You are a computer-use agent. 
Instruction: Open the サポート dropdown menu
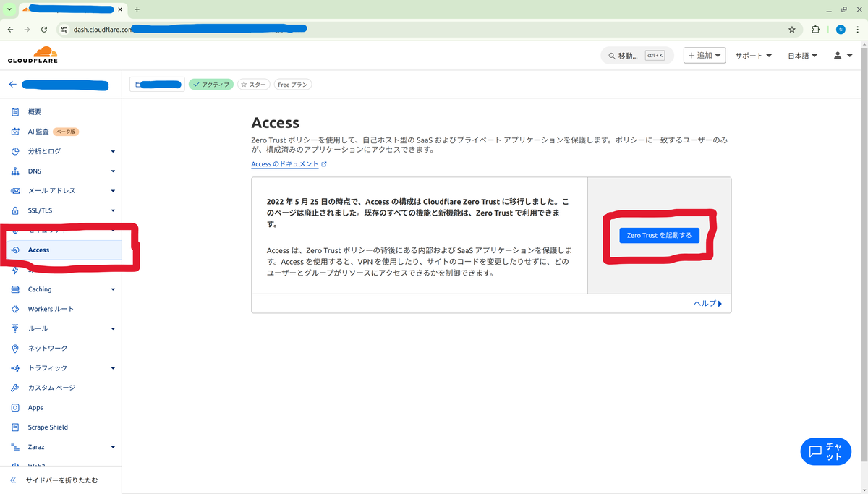pos(754,56)
